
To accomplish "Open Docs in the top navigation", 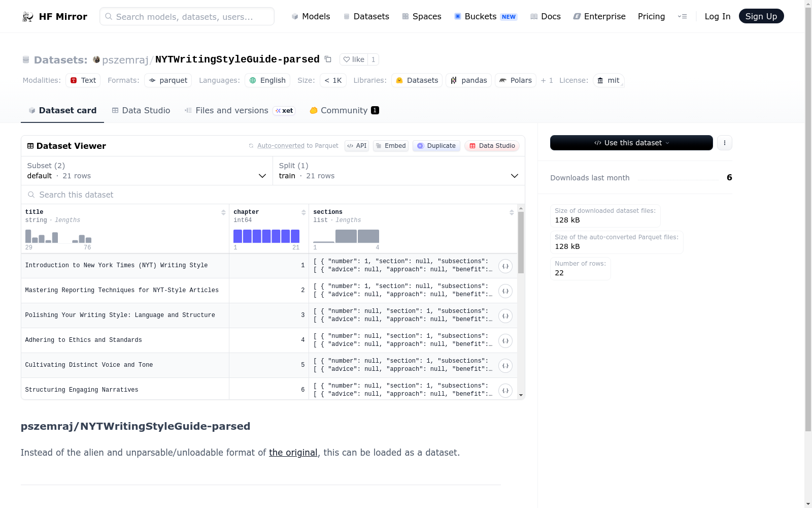I will pos(546,16).
